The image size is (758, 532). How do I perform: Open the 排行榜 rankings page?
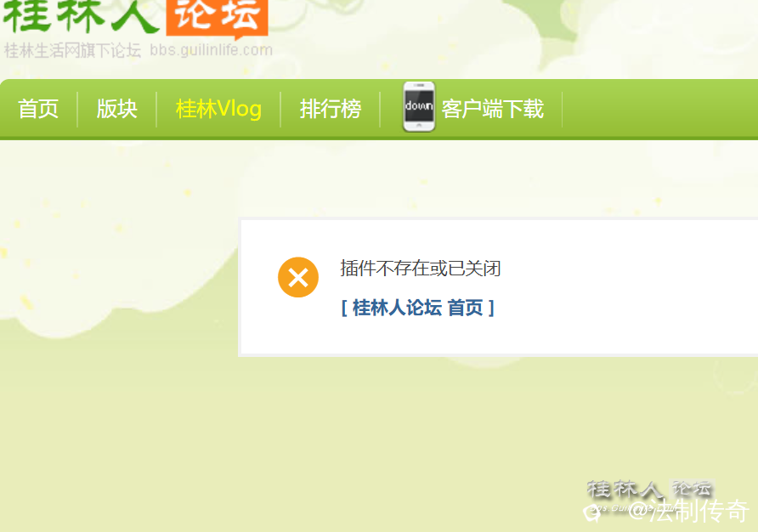331,109
